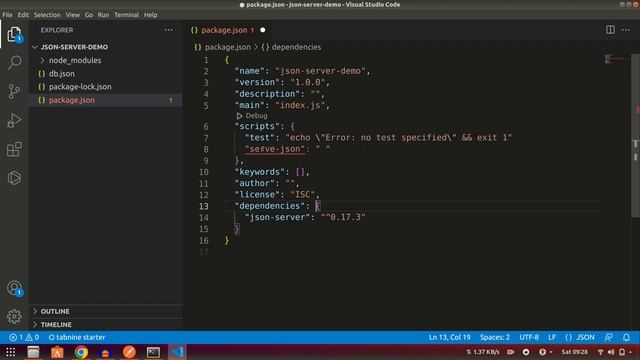Screen dimensions: 640x360
Task: Click the Wi-Fi network icon in tray
Action: (x=600, y=352)
